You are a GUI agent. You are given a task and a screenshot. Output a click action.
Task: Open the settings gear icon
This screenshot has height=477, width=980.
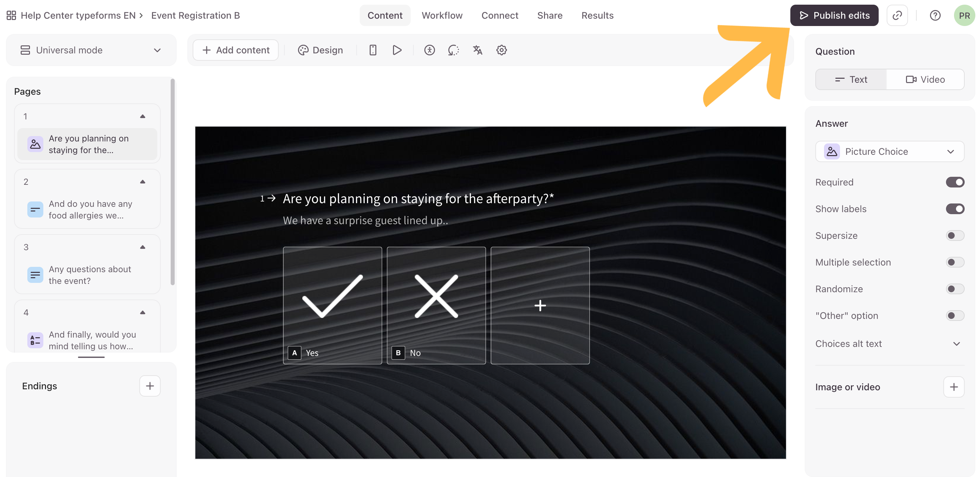[x=501, y=50]
